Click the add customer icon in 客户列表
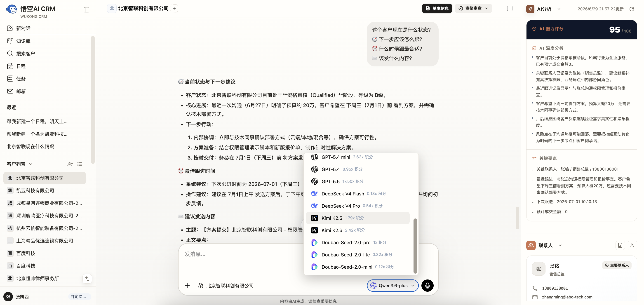This screenshot has width=644, height=305. pos(70,164)
